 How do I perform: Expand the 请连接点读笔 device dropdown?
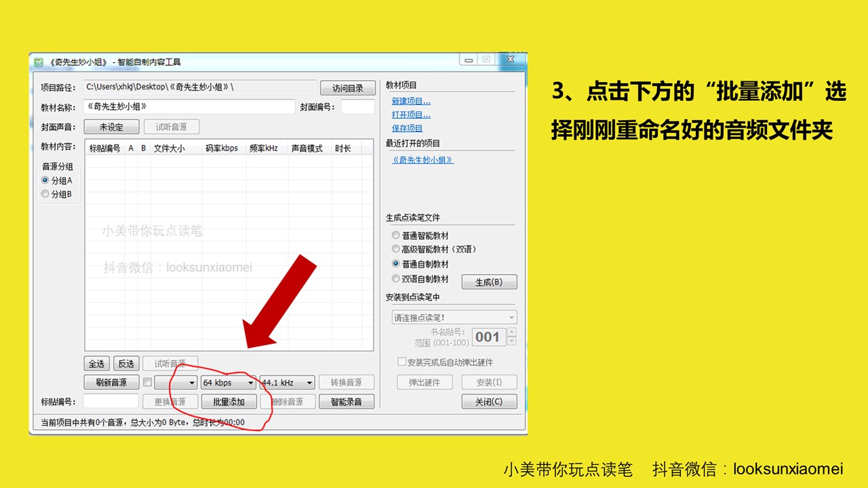coord(454,317)
